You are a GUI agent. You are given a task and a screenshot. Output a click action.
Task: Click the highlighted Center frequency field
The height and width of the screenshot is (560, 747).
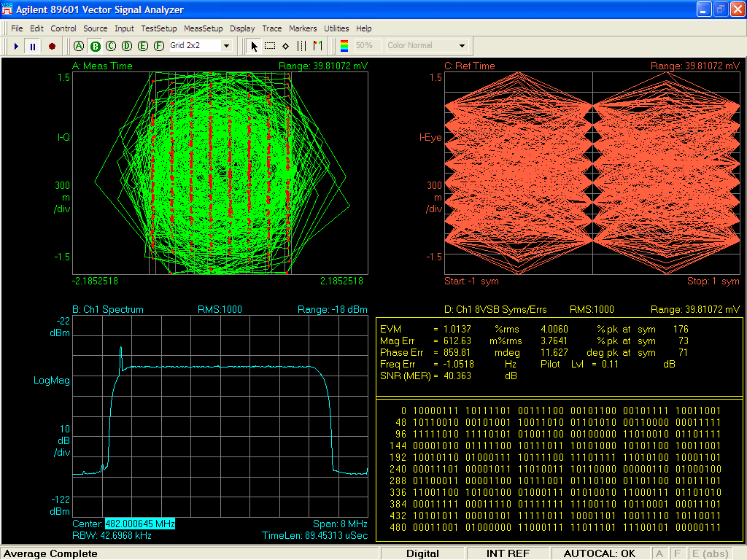point(140,524)
